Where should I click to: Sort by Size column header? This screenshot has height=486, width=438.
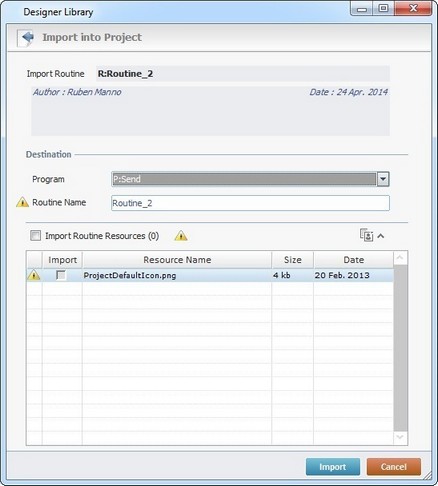(293, 260)
